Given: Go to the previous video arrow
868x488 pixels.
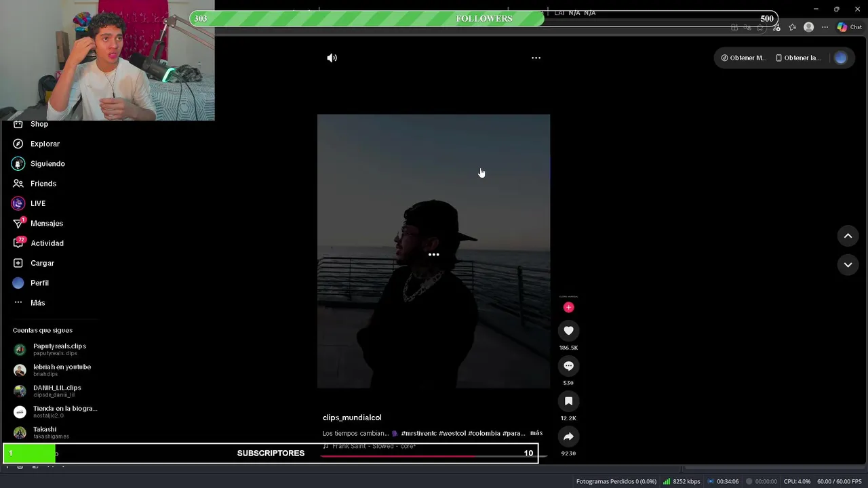Looking at the screenshot, I should pyautogui.click(x=848, y=236).
